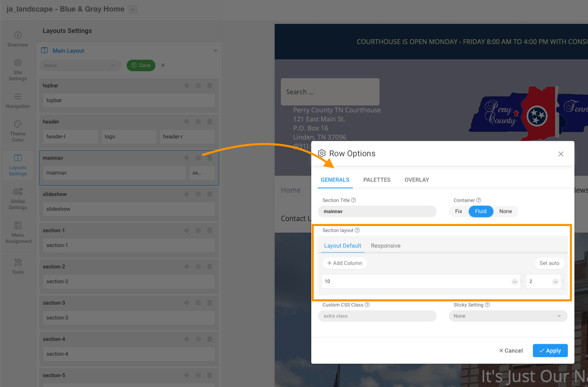The height and width of the screenshot is (387, 588).
Task: Click the mainnav row move handle icon
Action: click(x=187, y=158)
